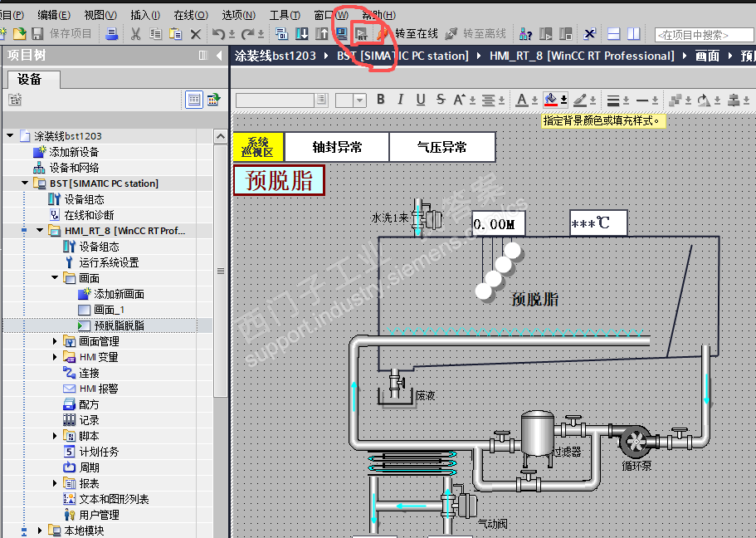Open the 选项(N) menu
Viewport: 756px width, 538px height.
[x=239, y=16]
